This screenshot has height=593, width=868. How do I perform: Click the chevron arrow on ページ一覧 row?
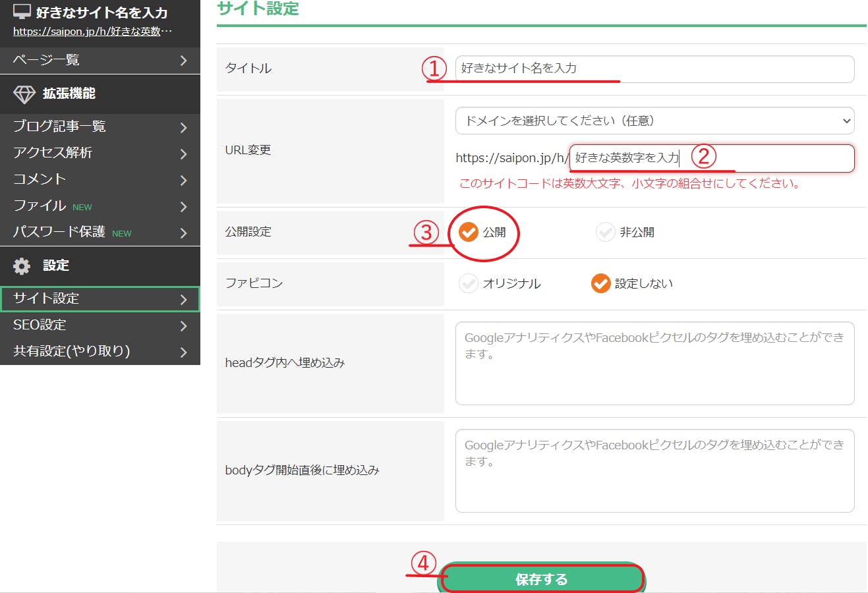(184, 61)
